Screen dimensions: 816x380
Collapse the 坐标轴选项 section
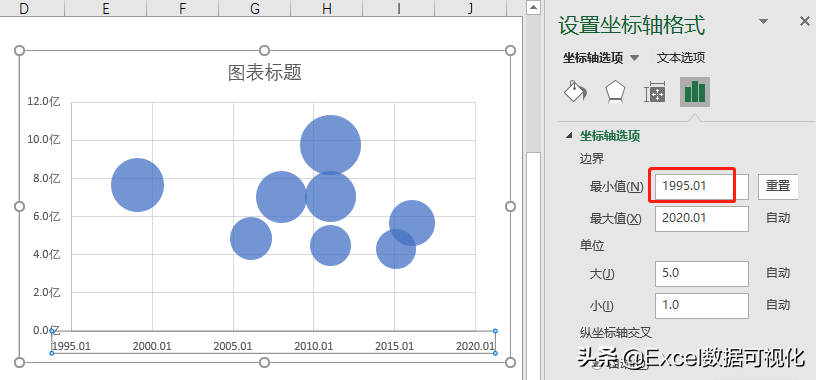(569, 136)
